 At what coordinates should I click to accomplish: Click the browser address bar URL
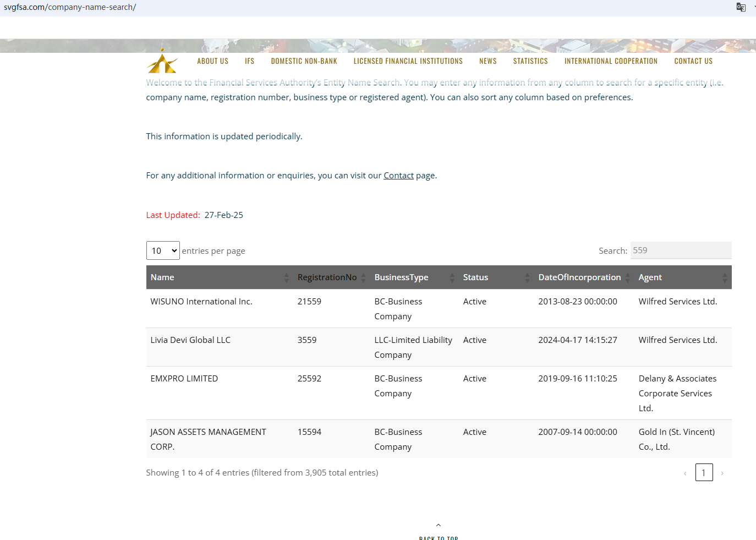pyautogui.click(x=70, y=7)
